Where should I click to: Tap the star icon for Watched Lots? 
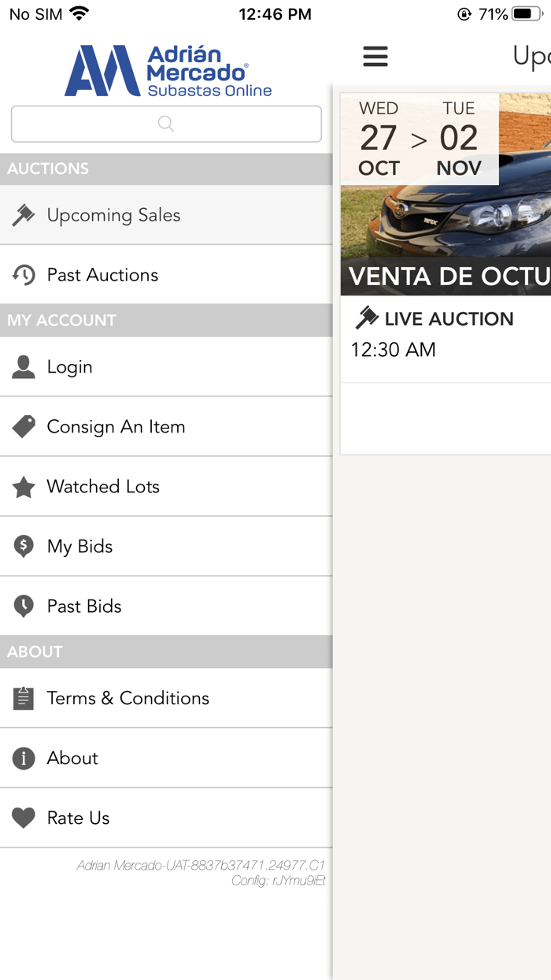pyautogui.click(x=24, y=487)
